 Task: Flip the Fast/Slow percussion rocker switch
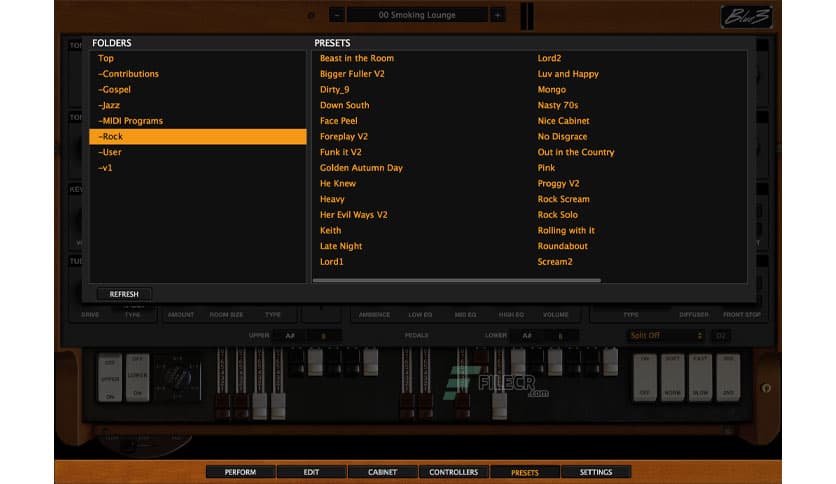700,376
